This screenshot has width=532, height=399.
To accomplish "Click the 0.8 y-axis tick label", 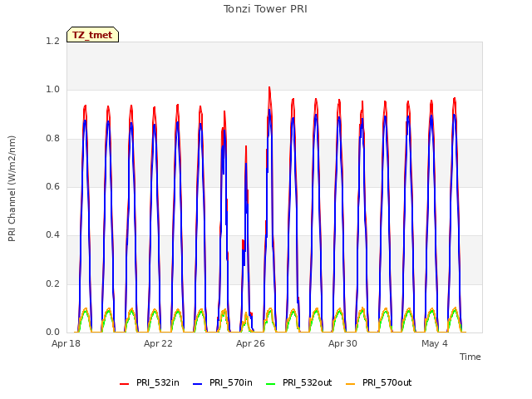I will 52,138.
